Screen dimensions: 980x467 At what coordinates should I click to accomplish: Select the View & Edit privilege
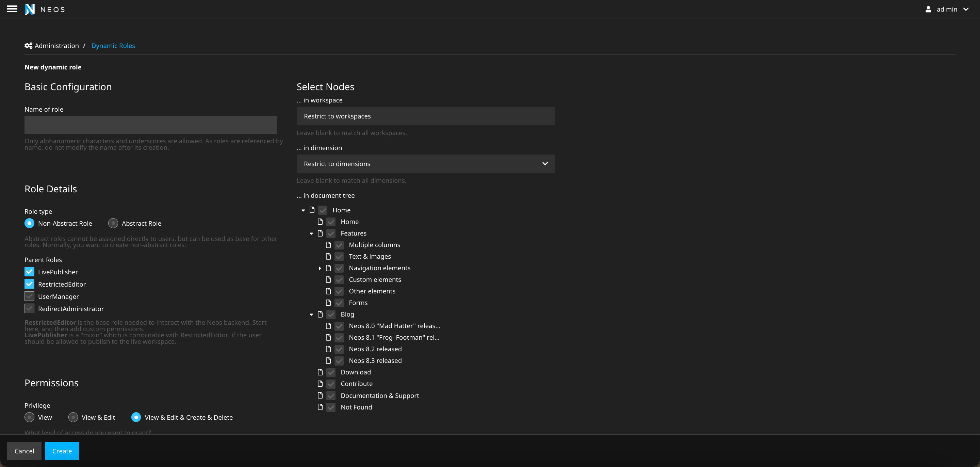click(x=73, y=417)
